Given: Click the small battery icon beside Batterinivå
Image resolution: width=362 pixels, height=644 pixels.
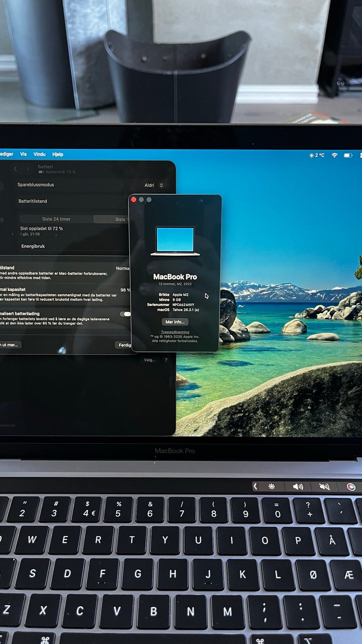Looking at the screenshot, I should pos(41,172).
